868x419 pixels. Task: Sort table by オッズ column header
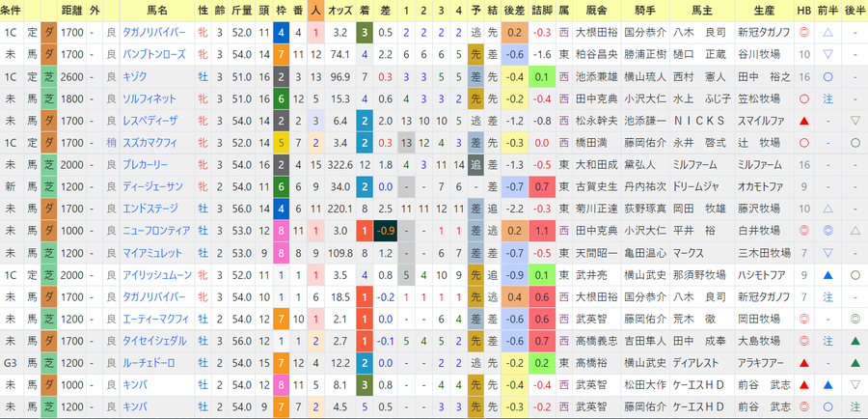341,11
